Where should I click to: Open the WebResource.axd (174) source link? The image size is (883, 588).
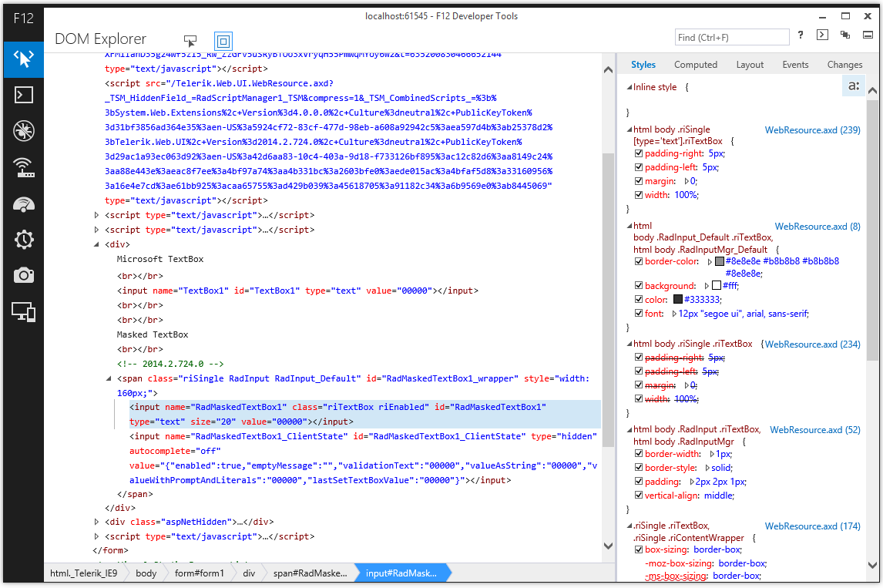[812, 526]
